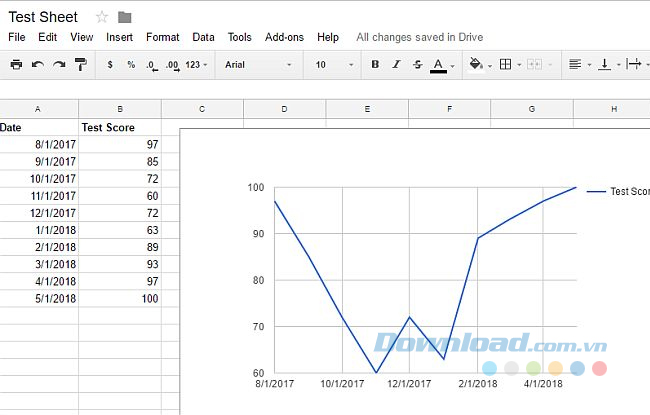Click the All changes saved in Drive link
The height and width of the screenshot is (415, 650).
(x=420, y=37)
